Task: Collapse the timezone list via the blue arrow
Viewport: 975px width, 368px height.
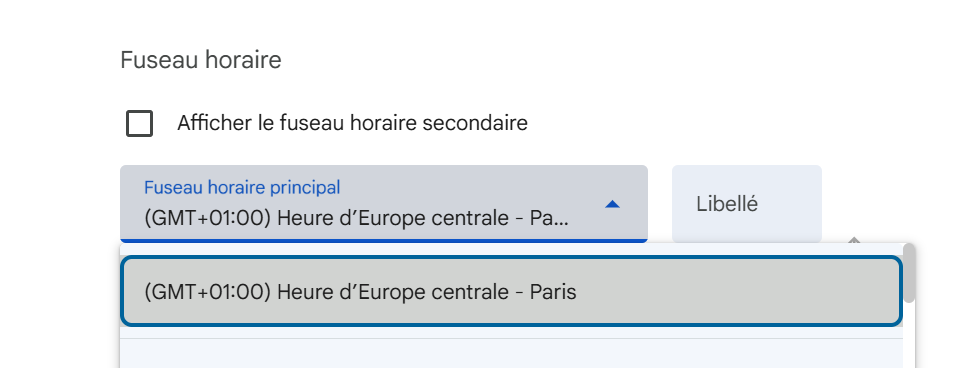Action: (x=612, y=204)
